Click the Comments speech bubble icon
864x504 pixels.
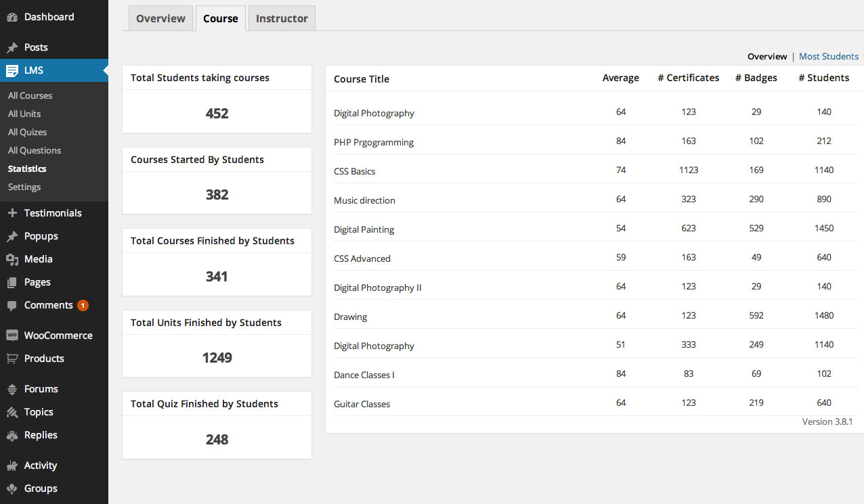(x=12, y=306)
